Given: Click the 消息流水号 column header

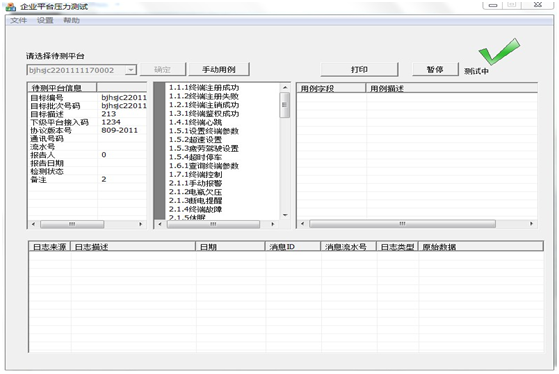Looking at the screenshot, I should 349,247.
